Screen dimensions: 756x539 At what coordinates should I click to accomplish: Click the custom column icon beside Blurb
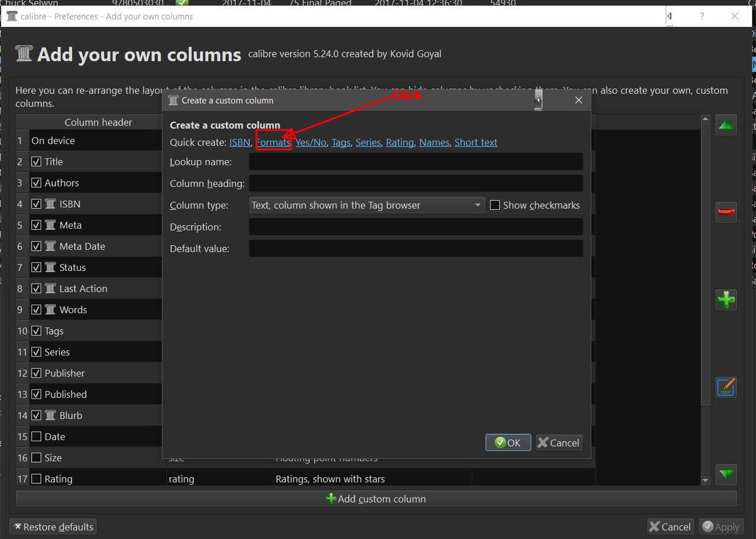(50, 416)
